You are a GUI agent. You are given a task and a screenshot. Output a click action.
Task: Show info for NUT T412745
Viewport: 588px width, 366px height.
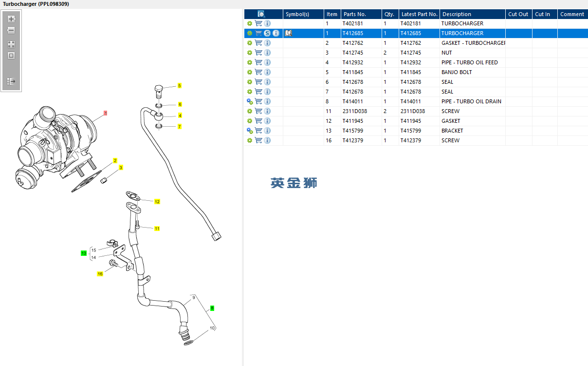click(267, 53)
